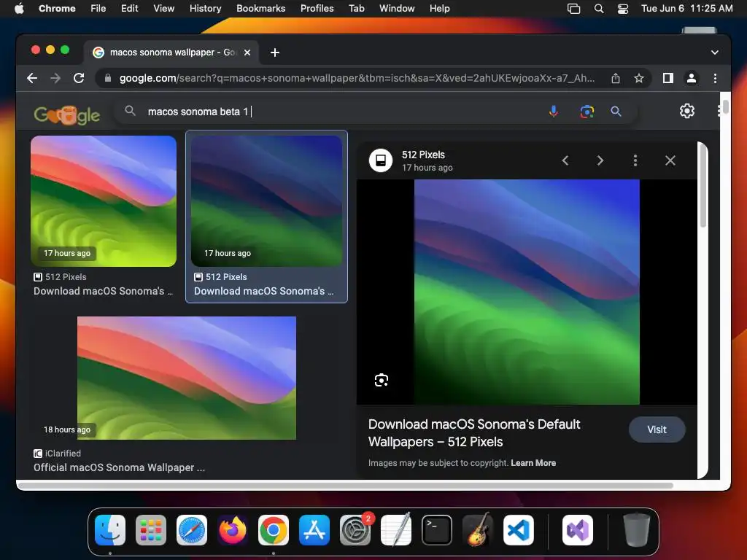747x560 pixels.
Task: Launch GarageBand from the Dock
Action: (478, 530)
